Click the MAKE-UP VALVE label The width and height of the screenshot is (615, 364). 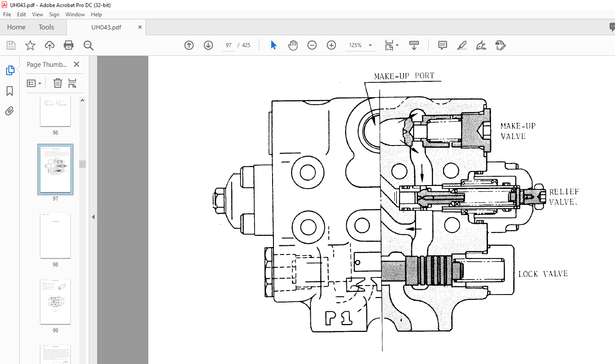pyautogui.click(x=518, y=131)
